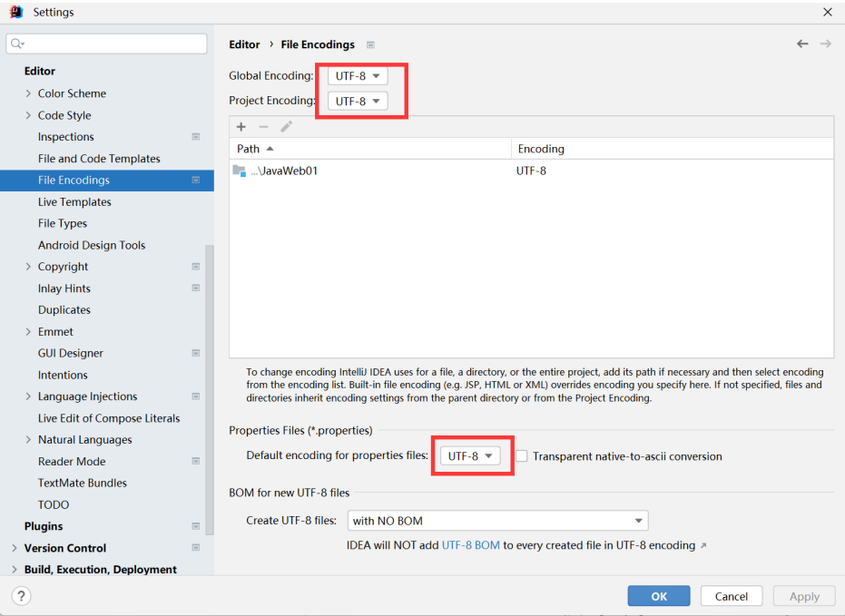Click the project icon next to Version Control
Viewport: 845px width, 616px height.
[196, 548]
